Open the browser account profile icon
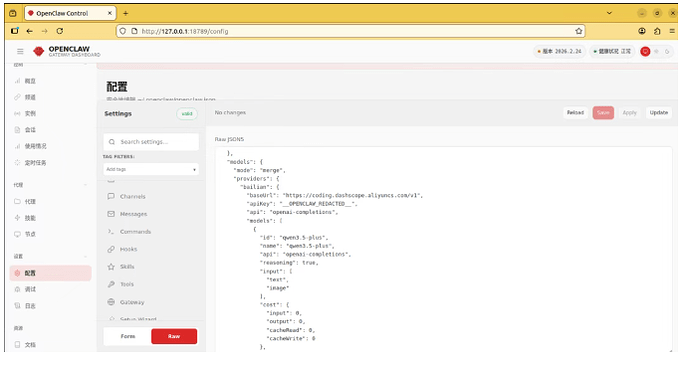Viewport: 690px width, 365px height. [x=642, y=31]
